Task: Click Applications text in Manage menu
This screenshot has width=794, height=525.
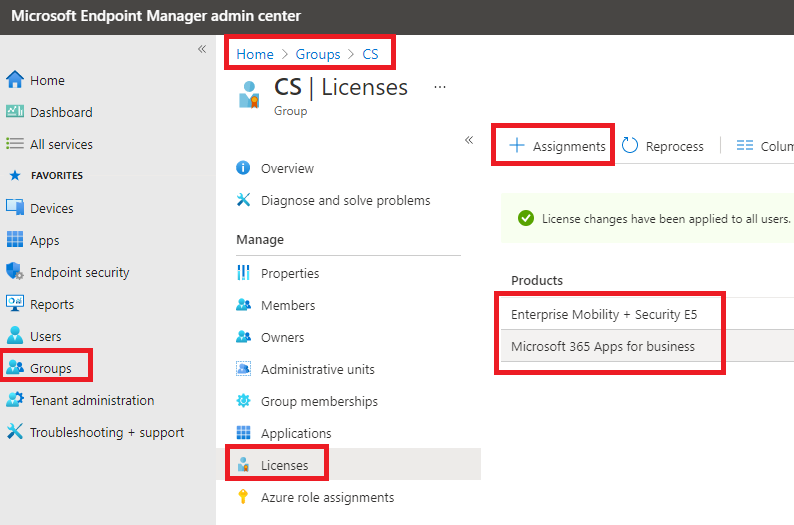Action: pyautogui.click(x=296, y=433)
